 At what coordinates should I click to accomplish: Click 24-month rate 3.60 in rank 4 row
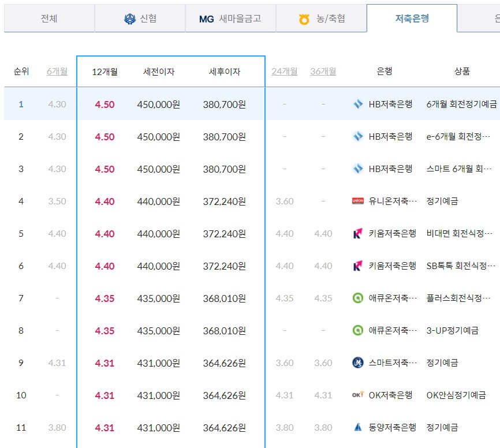(285, 201)
